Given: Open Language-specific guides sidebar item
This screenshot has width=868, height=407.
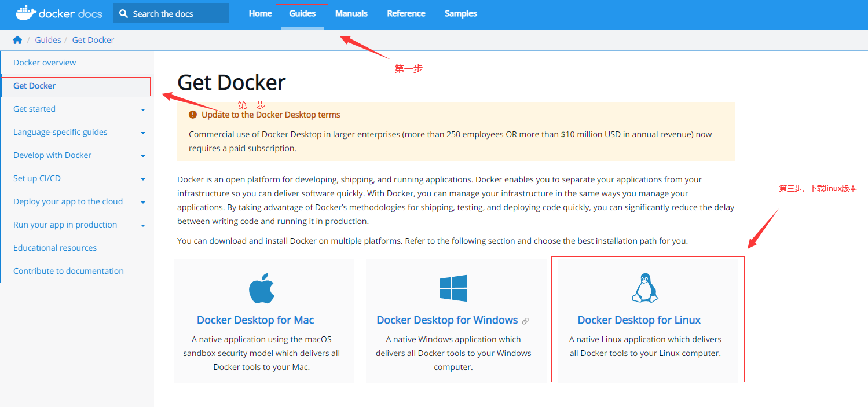Looking at the screenshot, I should pos(60,132).
